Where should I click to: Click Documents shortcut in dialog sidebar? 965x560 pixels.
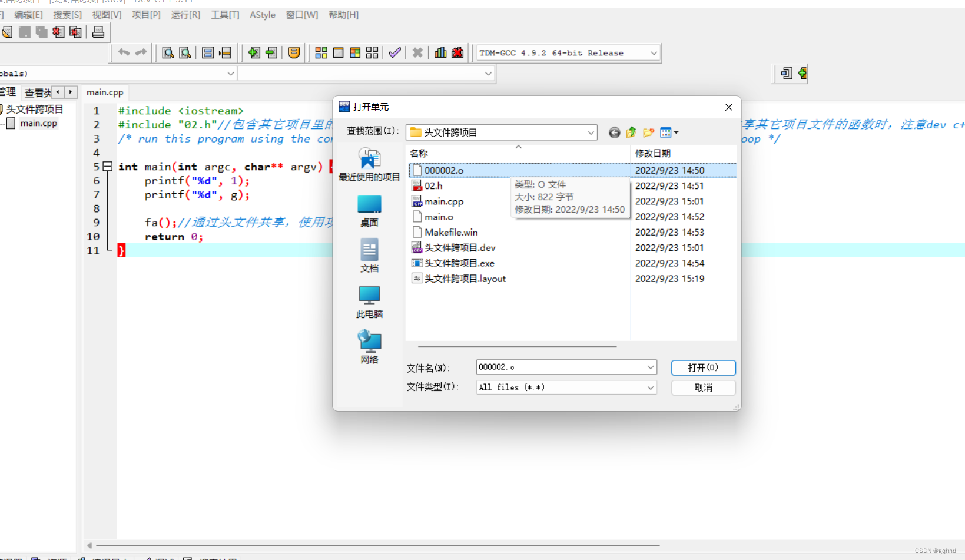pyautogui.click(x=369, y=256)
